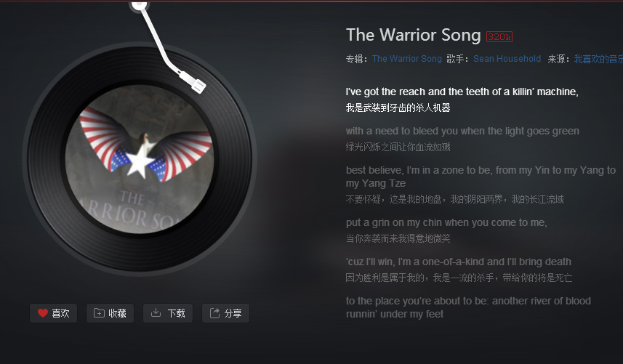
Task: Click the spinning vinyl album cover
Action: (140, 159)
